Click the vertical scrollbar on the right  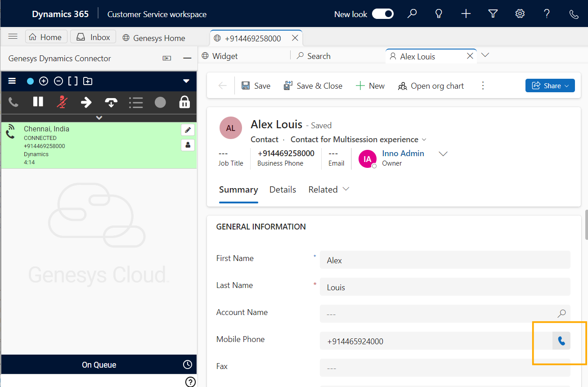pos(585,225)
